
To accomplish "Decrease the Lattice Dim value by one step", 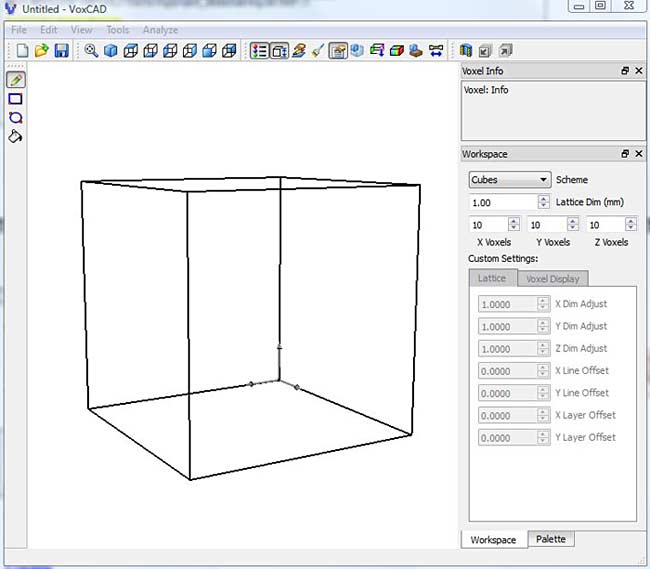I will tap(543, 206).
